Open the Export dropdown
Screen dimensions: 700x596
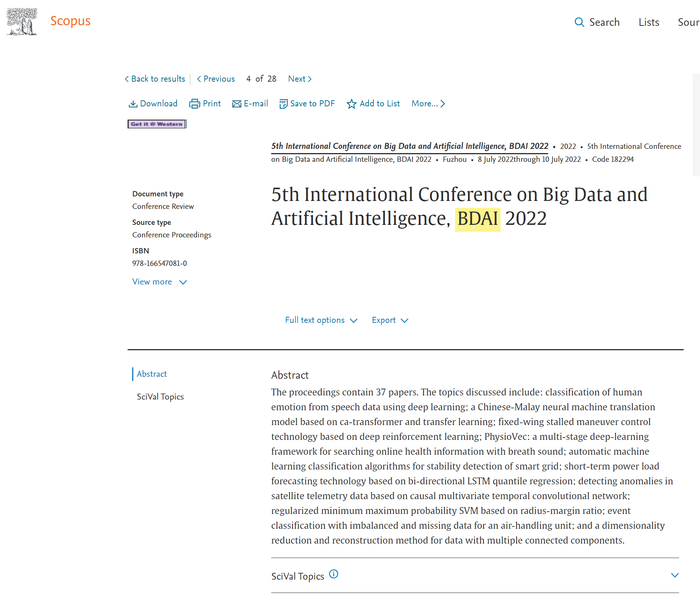click(x=390, y=320)
